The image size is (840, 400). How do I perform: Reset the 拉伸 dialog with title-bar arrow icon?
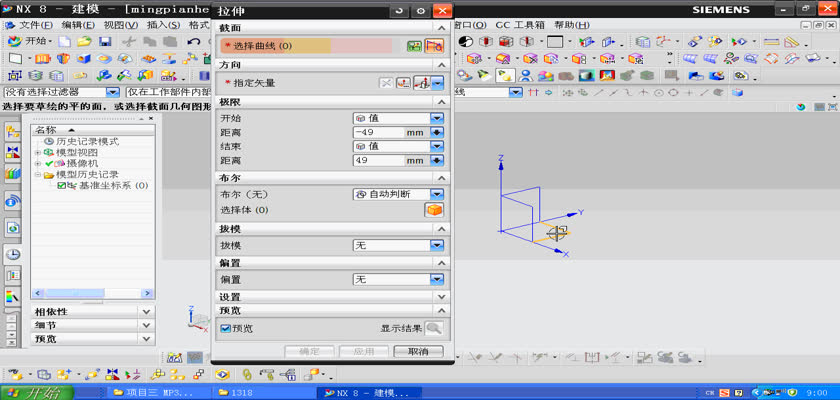pos(399,11)
